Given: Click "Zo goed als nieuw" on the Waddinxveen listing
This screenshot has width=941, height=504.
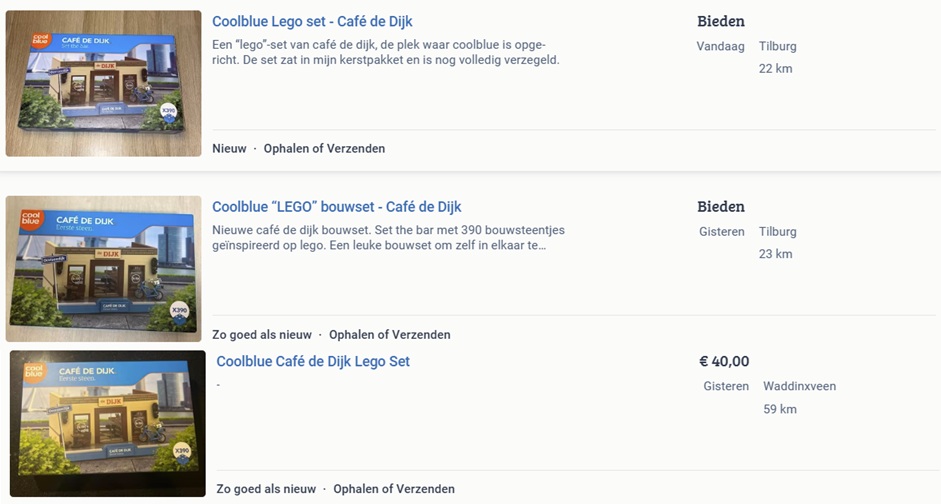Looking at the screenshot, I should point(266,489).
